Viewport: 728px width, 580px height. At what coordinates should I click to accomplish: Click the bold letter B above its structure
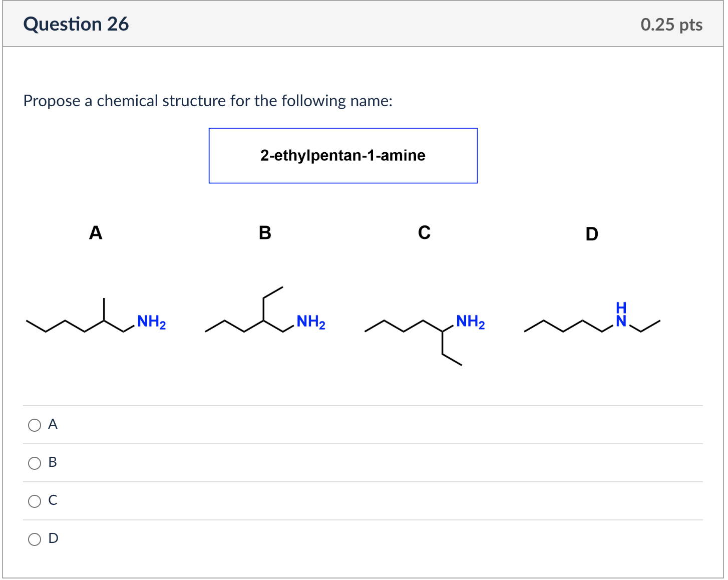264,232
